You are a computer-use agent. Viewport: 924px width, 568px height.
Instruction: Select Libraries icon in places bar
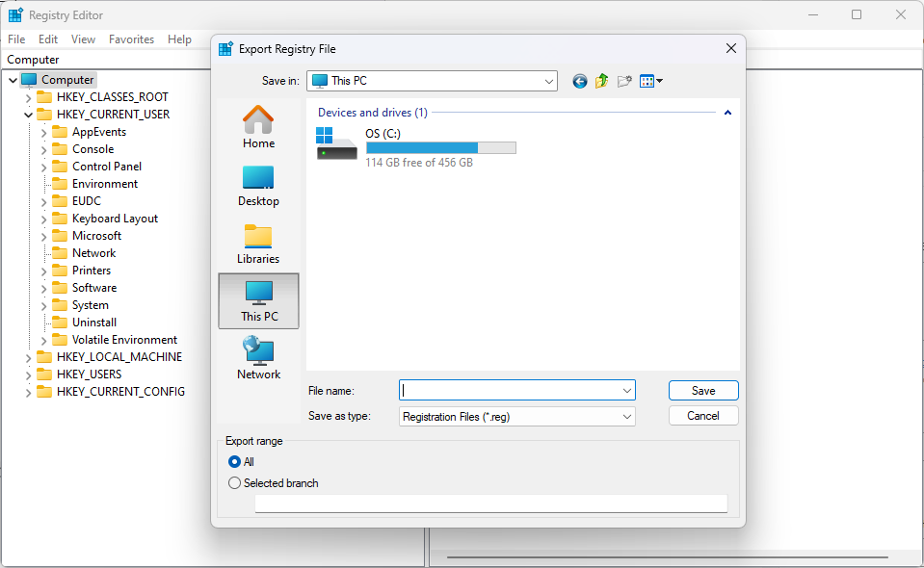point(258,243)
